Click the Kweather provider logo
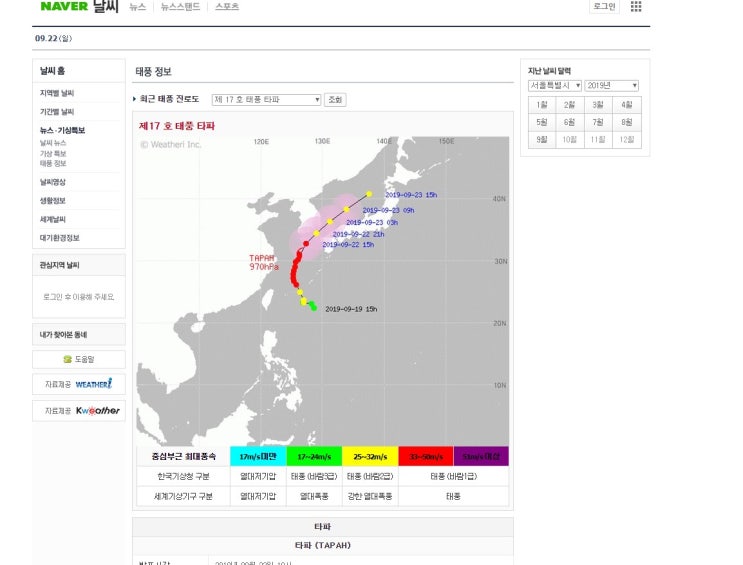Image resolution: width=743 pixels, height=565 pixels. click(x=98, y=410)
